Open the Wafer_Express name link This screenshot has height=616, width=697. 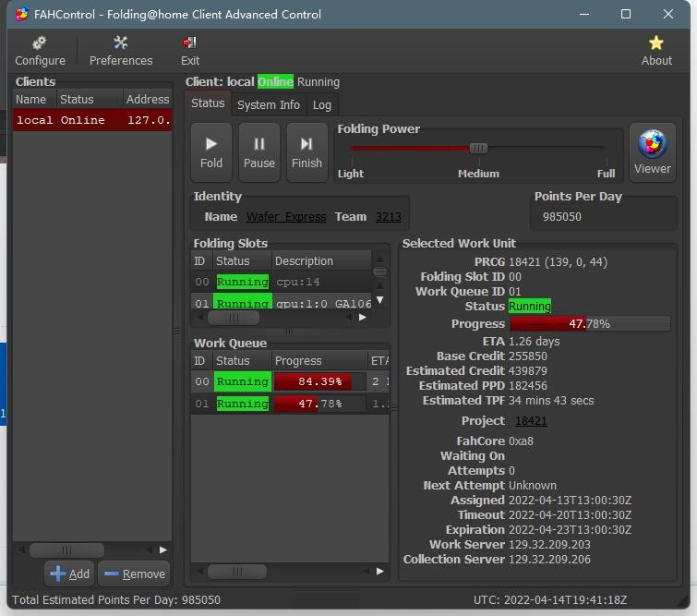pos(286,217)
